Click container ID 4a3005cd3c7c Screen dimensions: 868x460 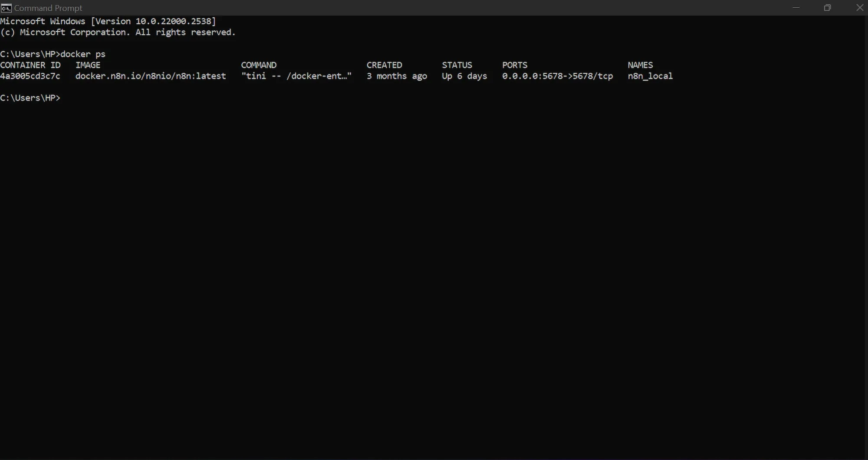coord(30,76)
